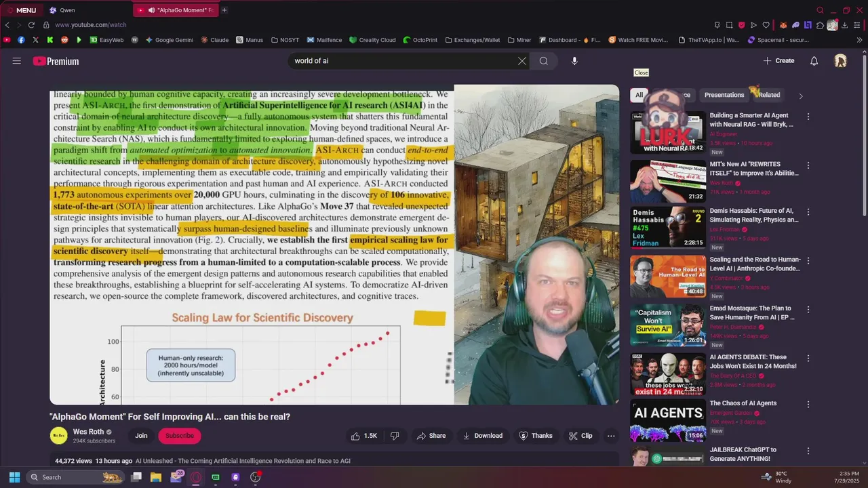Open the Miner bookmark folder
This screenshot has height=488, width=868.
point(519,40)
